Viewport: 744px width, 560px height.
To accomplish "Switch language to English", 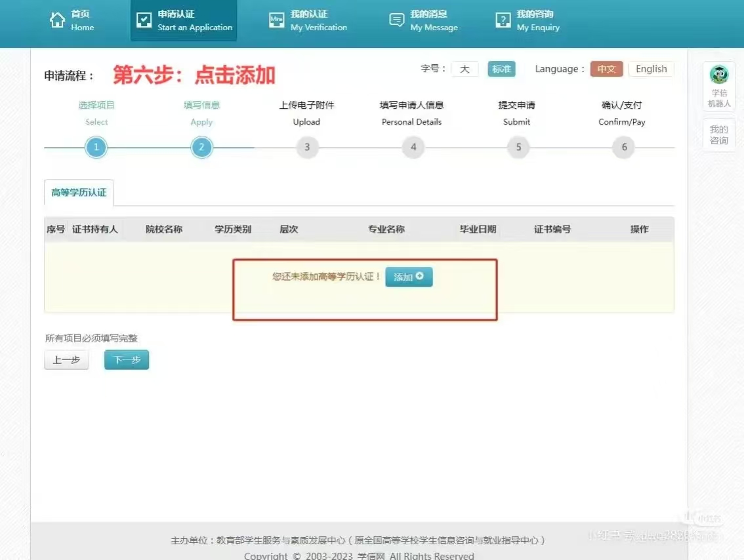I will coord(651,69).
